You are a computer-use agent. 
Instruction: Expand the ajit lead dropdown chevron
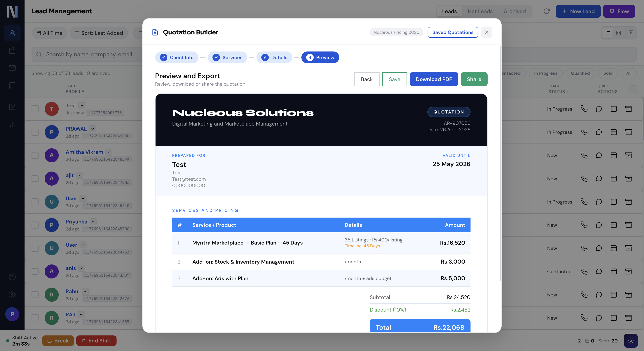[x=80, y=175]
